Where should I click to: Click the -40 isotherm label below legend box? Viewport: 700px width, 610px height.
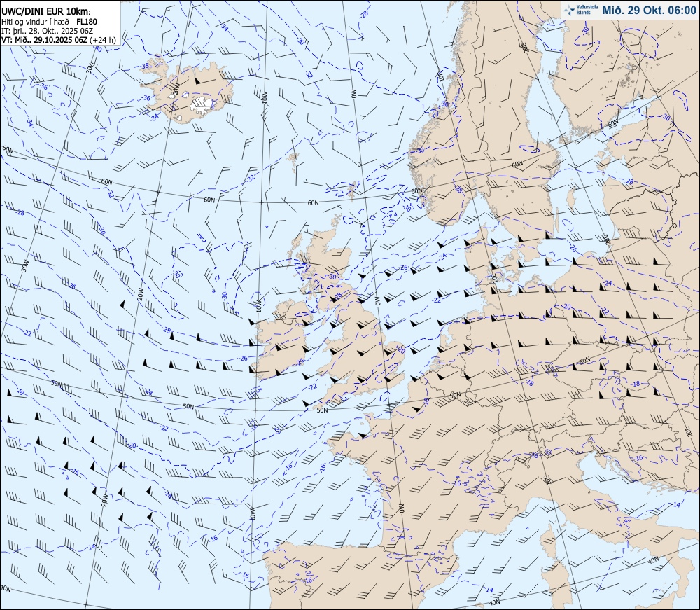pos(99,48)
